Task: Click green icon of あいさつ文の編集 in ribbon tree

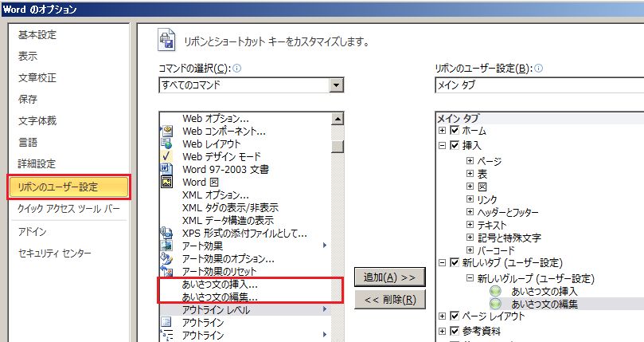Action: pos(496,304)
